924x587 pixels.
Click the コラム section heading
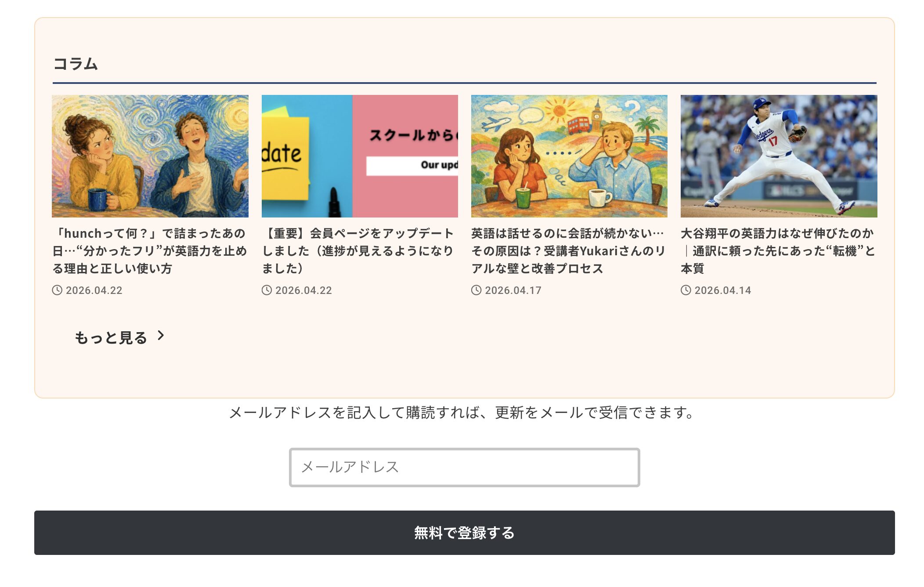[x=76, y=64]
